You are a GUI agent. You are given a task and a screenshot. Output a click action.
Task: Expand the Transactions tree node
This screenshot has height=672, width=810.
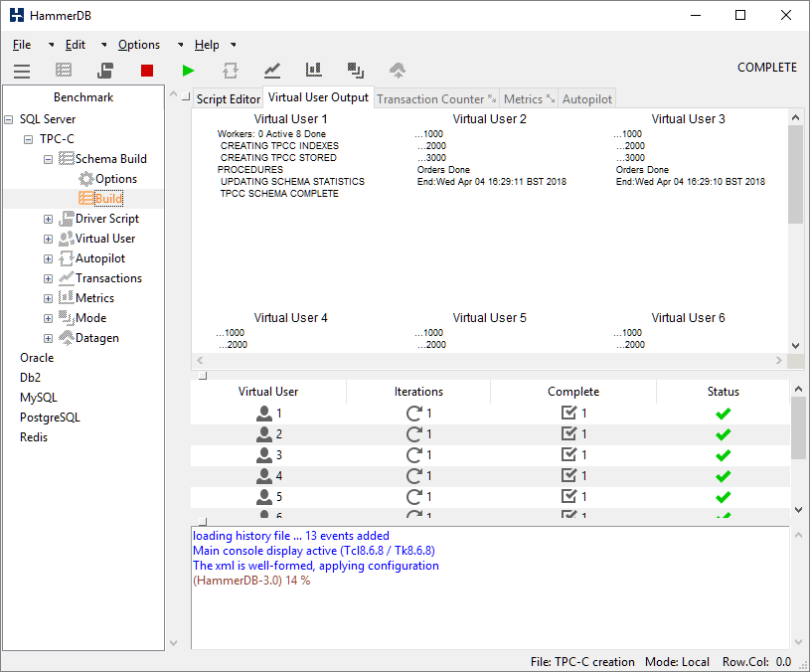[x=48, y=279]
